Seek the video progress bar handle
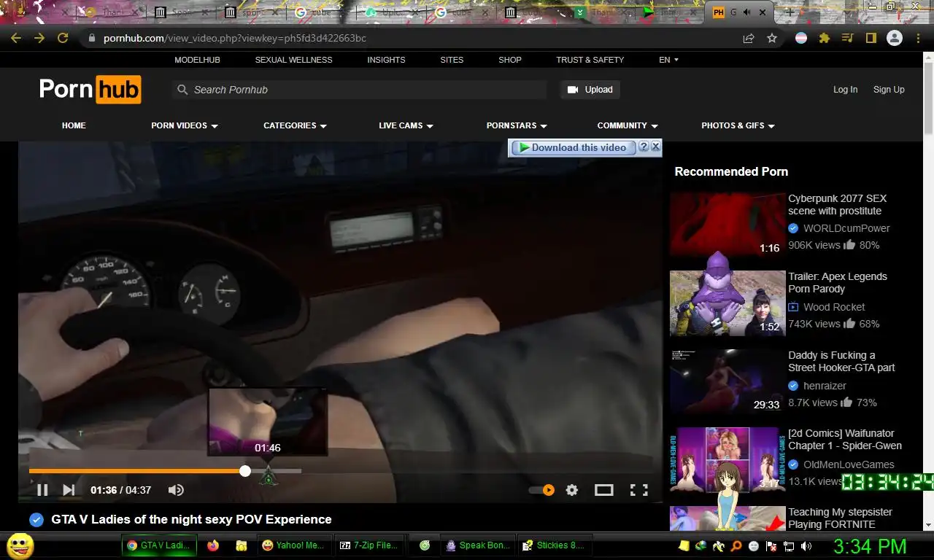934x560 pixels. click(245, 471)
